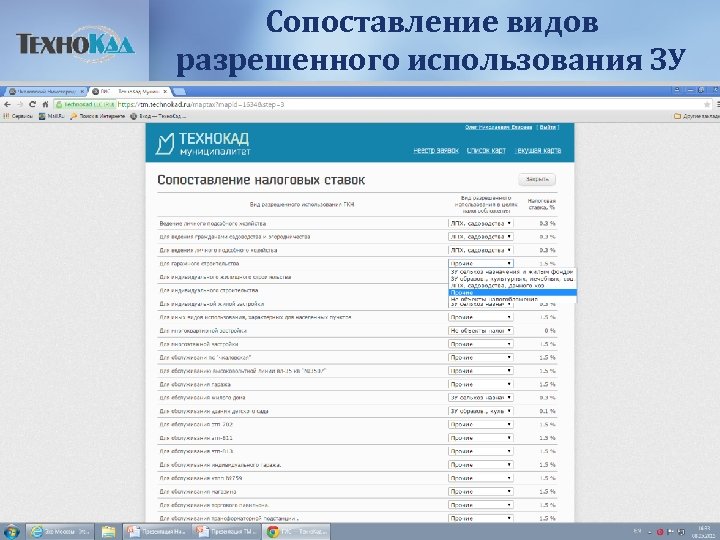Viewport: 720px width, 540px height.
Task: Open dropdown for Ведение личного подсобного хозяйства
Action: click(480, 224)
